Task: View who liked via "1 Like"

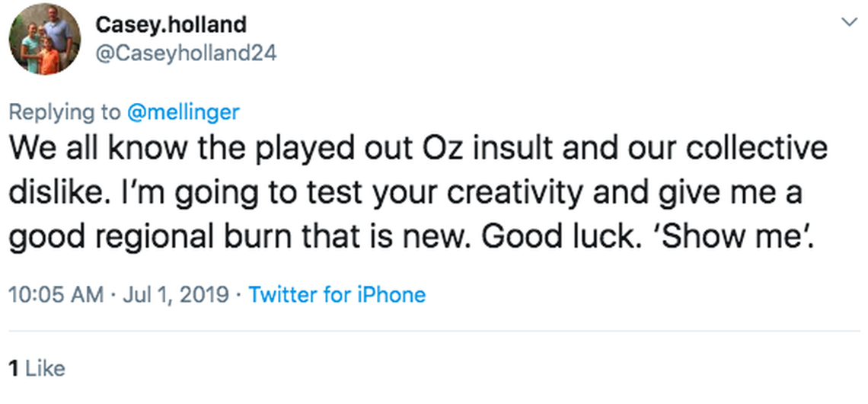Action: click(x=37, y=369)
